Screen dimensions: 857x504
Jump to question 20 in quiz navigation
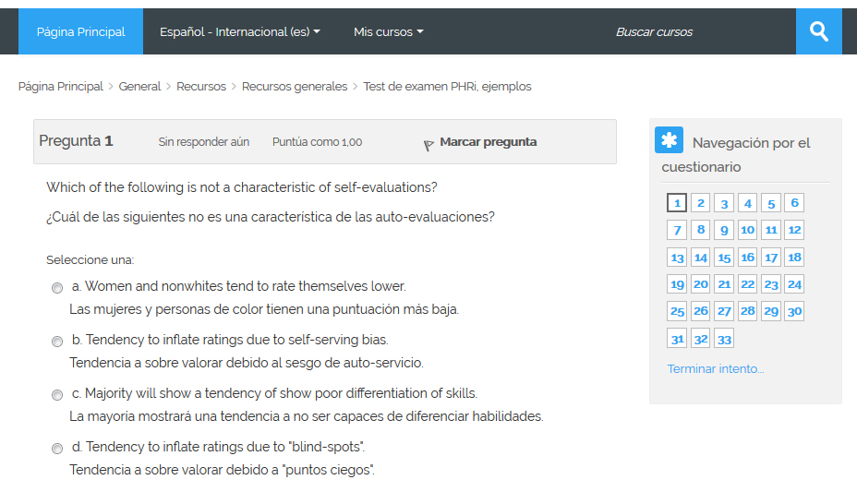pyautogui.click(x=701, y=284)
